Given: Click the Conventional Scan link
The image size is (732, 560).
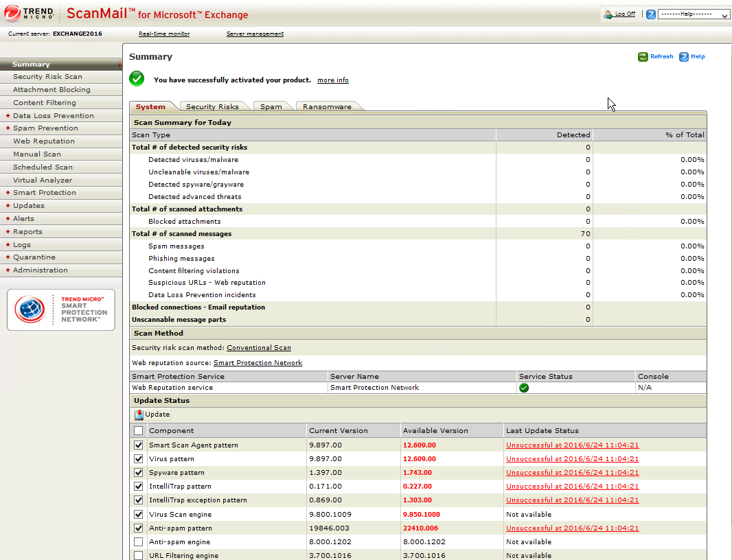Looking at the screenshot, I should pyautogui.click(x=259, y=348).
